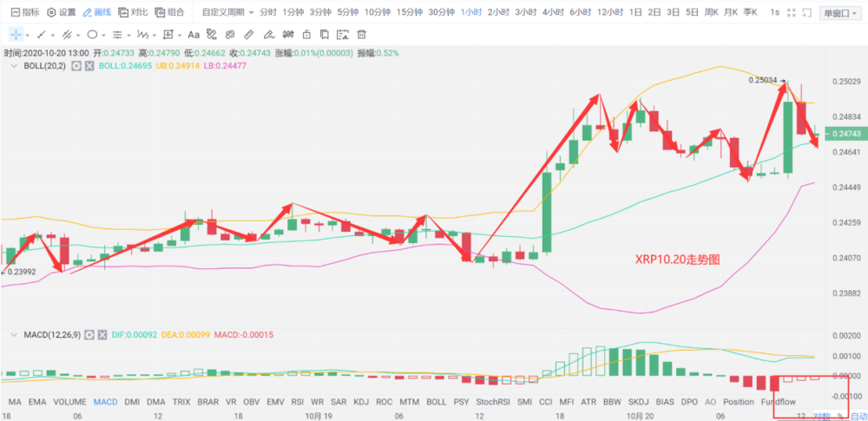This screenshot has width=868, height=421.
Task: Click the brush eraser drawing icon
Action: [268, 35]
